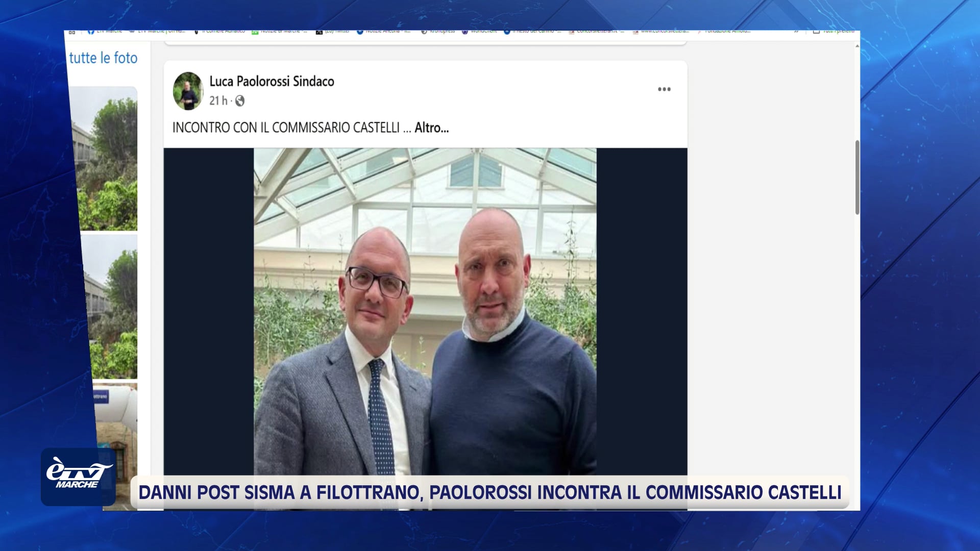Click the scrollbar up arrow

(857, 46)
